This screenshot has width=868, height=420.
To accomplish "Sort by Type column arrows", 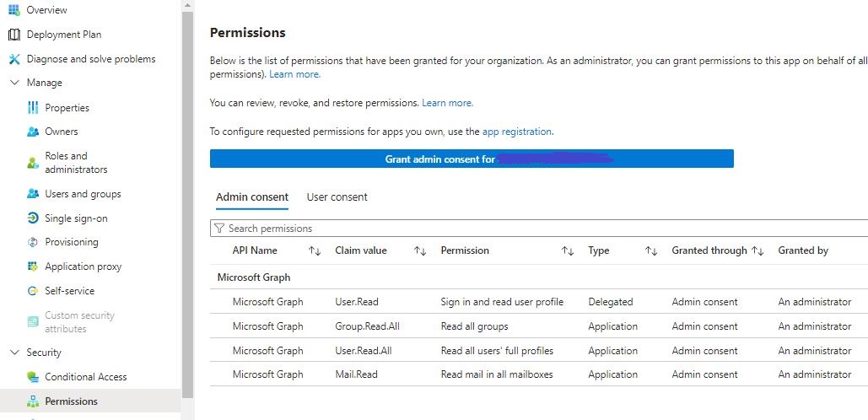I will tap(651, 250).
